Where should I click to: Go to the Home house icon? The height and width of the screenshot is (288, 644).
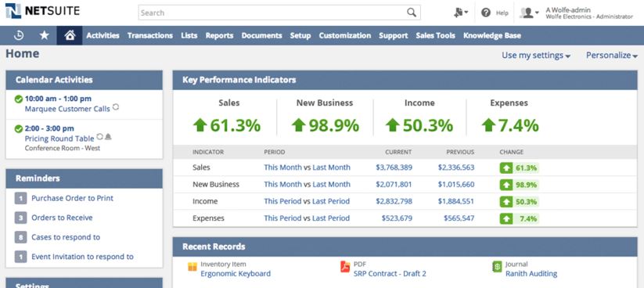[70, 36]
